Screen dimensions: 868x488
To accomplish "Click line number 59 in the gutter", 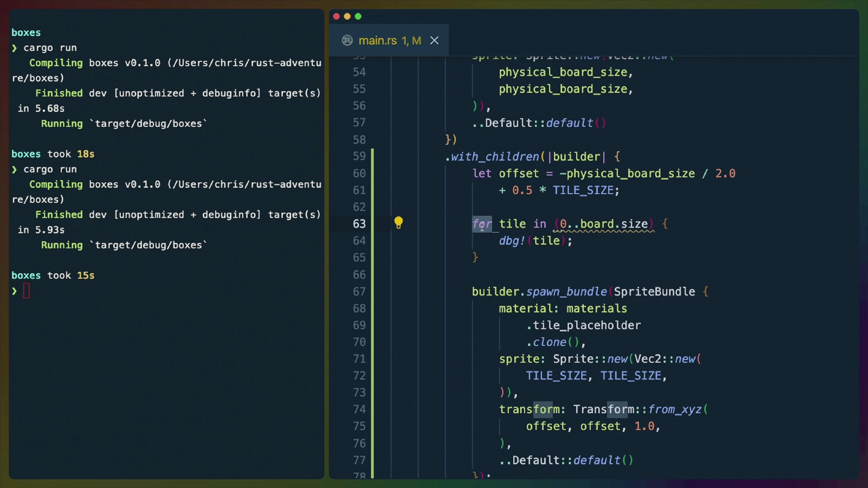I will (359, 156).
